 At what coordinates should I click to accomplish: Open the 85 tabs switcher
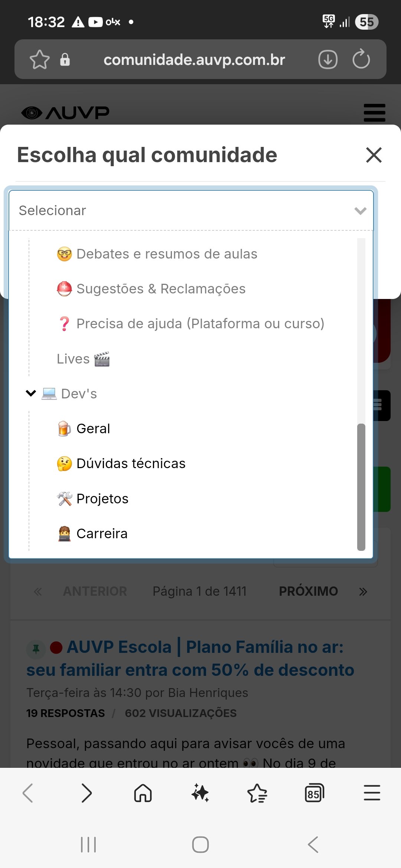(x=314, y=793)
